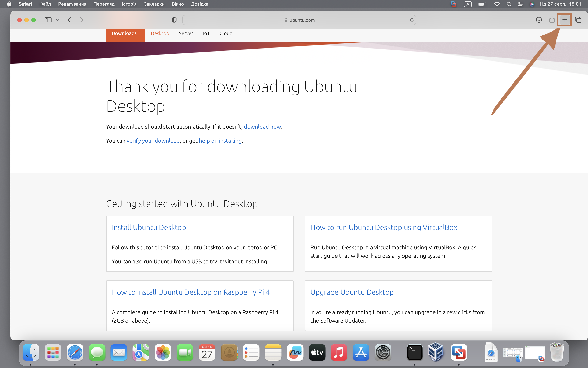Open Freeform from the Dock
The height and width of the screenshot is (368, 588).
tap(295, 352)
